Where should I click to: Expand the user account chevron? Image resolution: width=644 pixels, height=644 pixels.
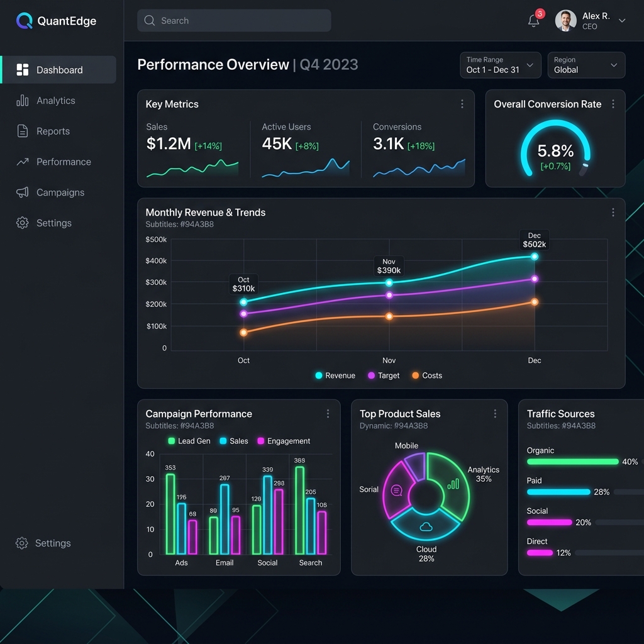pos(622,21)
